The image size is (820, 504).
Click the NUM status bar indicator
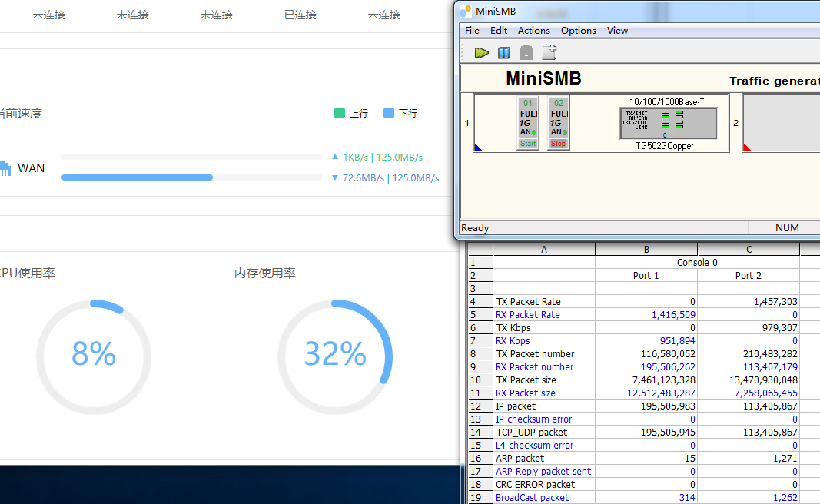tap(787, 228)
